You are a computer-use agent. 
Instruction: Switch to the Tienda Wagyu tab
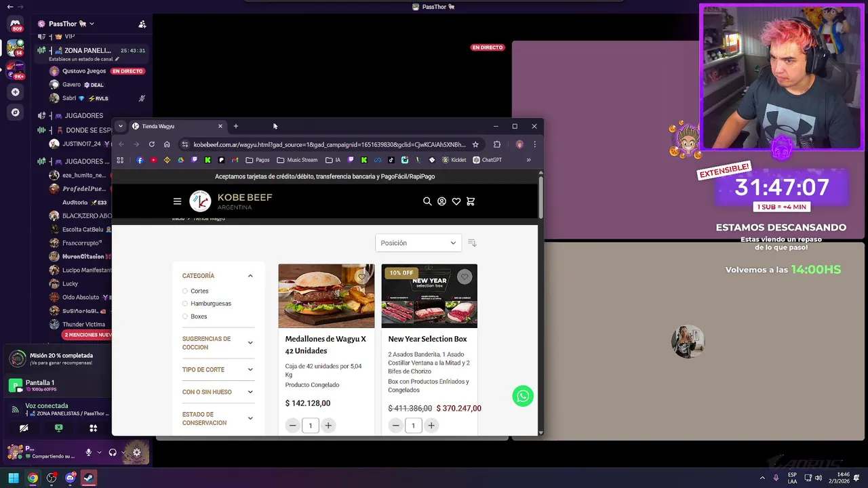(177, 126)
